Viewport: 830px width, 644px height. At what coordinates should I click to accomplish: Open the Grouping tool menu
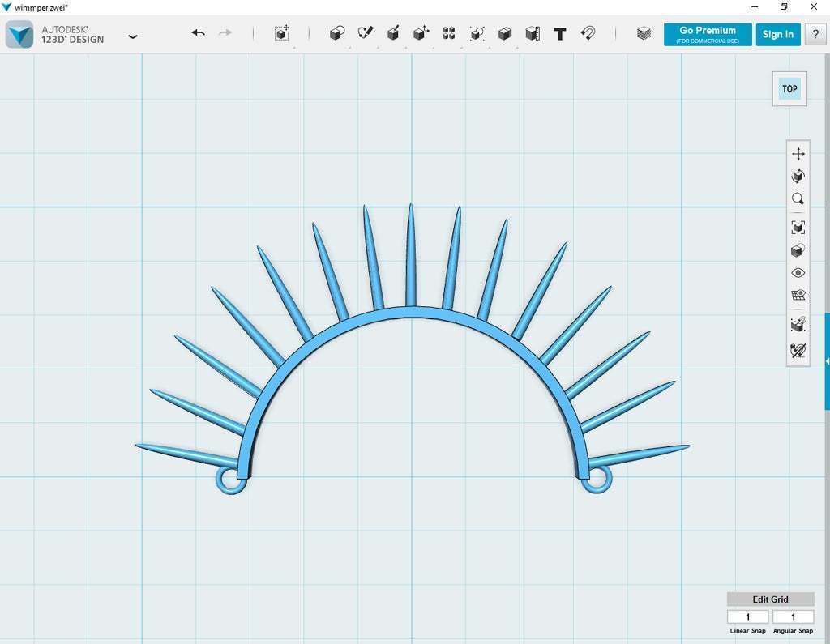[477, 33]
